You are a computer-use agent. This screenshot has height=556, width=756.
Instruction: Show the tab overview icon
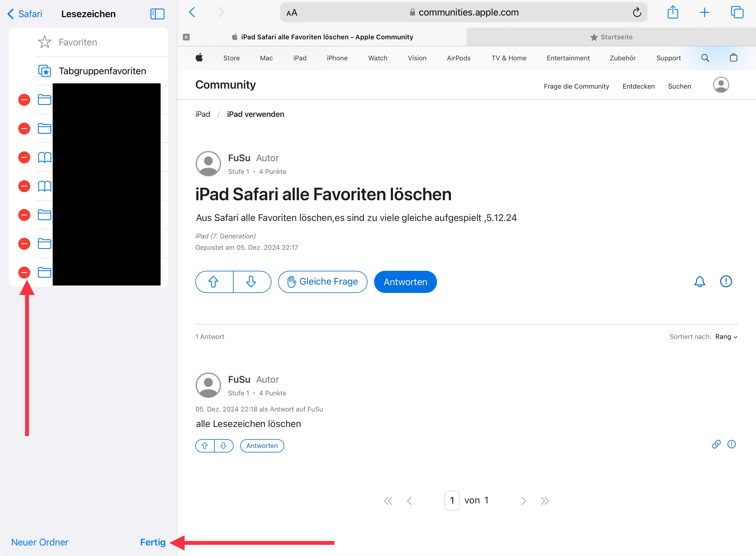pos(737,13)
